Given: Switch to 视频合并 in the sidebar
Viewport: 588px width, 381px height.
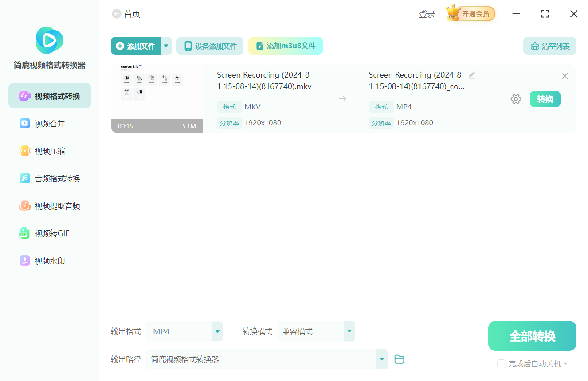Looking at the screenshot, I should 50,124.
